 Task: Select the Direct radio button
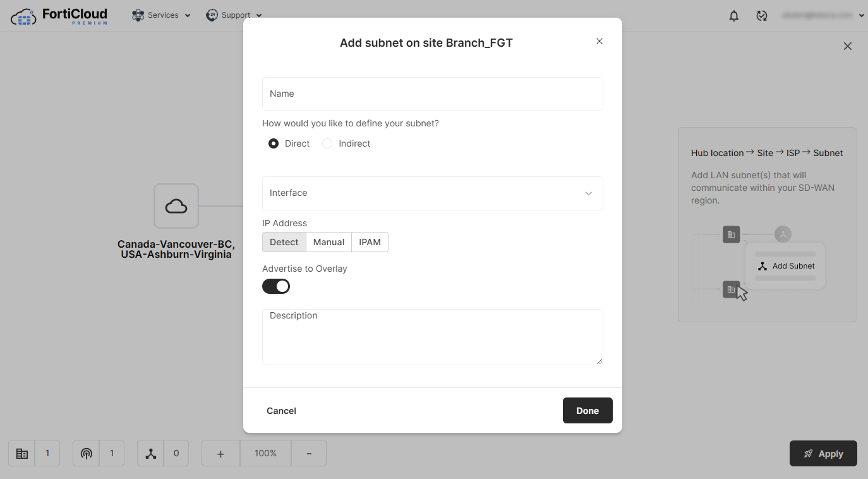[x=274, y=143]
